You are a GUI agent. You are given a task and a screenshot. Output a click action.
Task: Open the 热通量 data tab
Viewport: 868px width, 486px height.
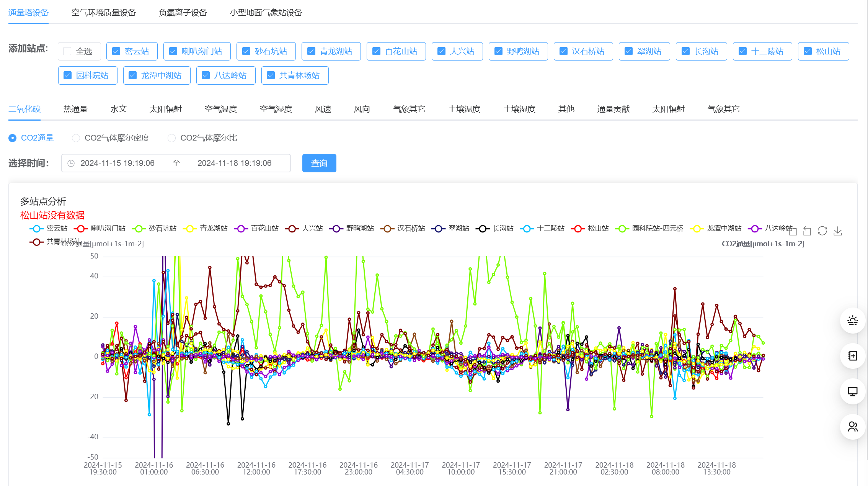[75, 109]
